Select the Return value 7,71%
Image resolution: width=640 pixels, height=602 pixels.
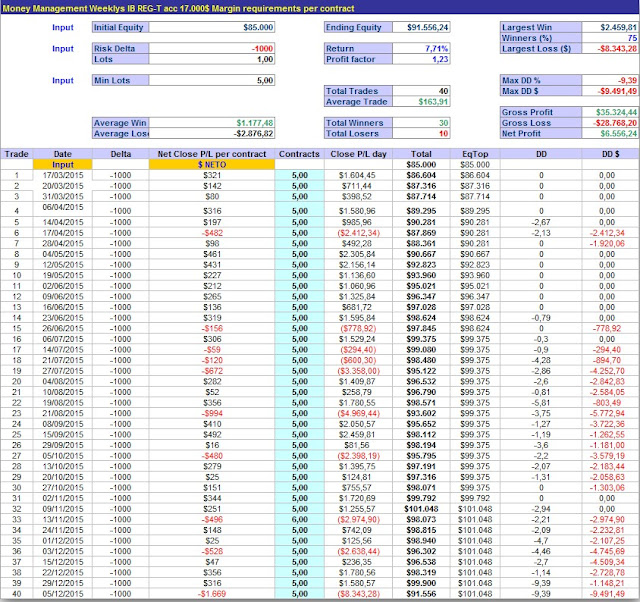click(421, 49)
